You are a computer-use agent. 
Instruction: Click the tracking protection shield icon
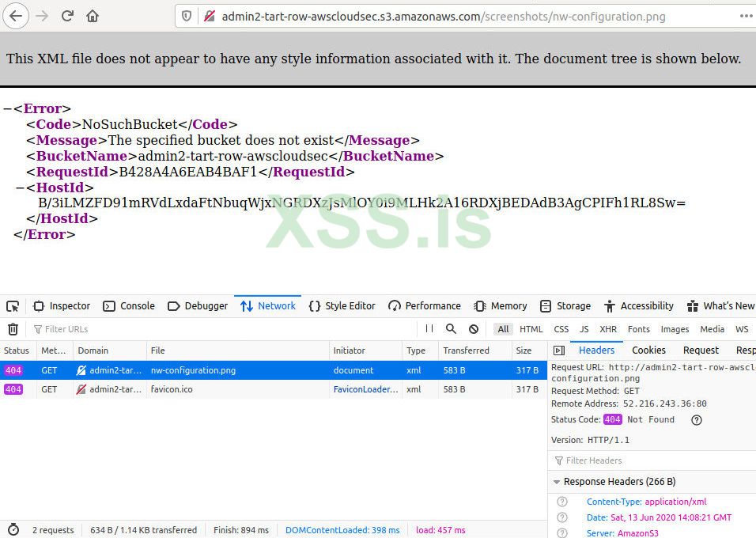click(x=187, y=17)
